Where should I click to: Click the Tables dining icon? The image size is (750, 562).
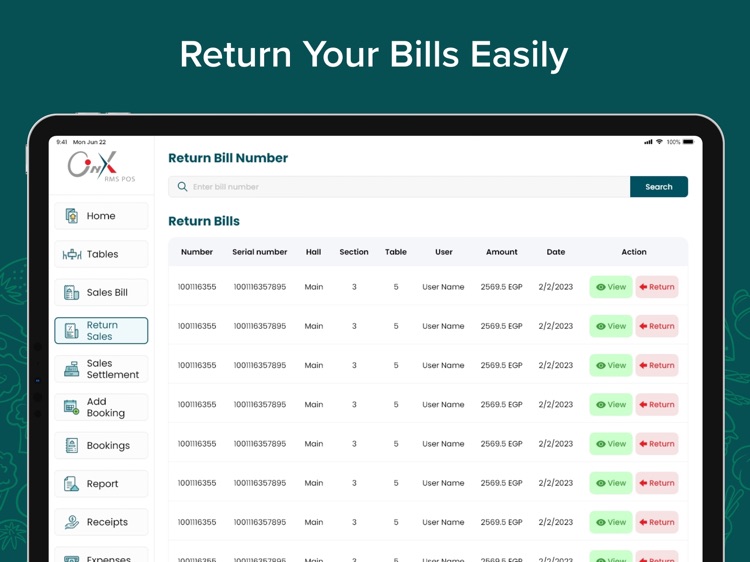[72, 254]
